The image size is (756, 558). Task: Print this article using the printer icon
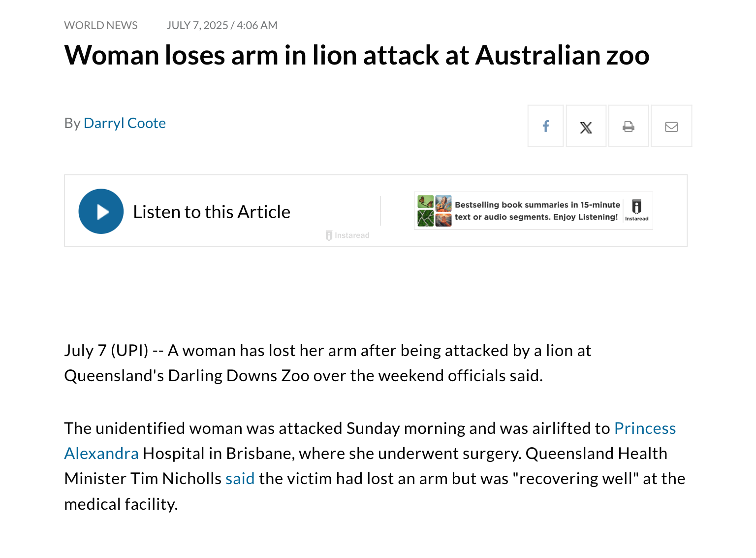point(629,127)
